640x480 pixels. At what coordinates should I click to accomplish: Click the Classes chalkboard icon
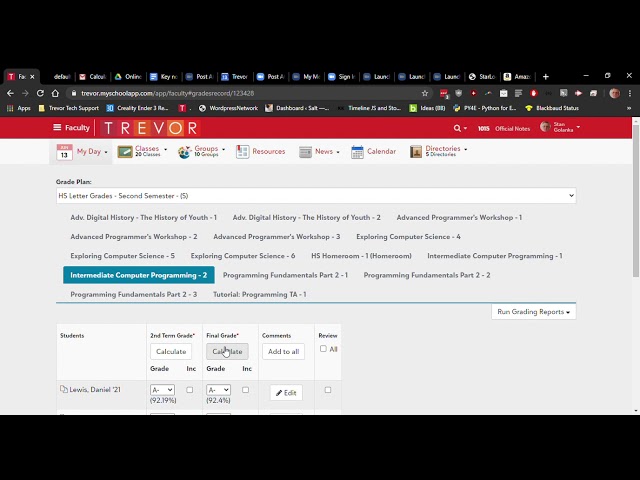(125, 151)
